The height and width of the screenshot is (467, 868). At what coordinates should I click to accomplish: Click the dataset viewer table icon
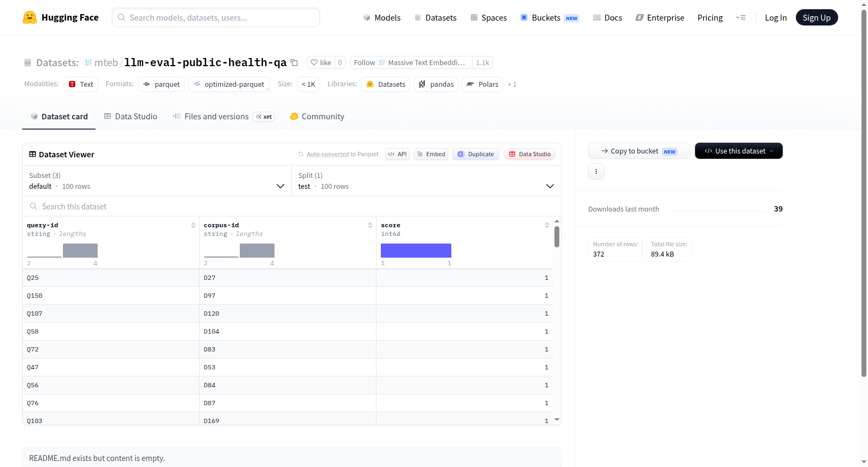(x=33, y=155)
